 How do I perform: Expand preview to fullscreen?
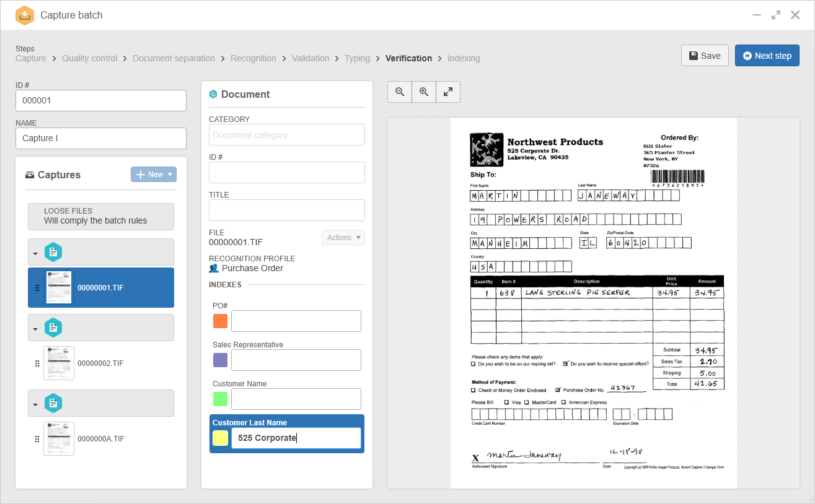[x=448, y=92]
